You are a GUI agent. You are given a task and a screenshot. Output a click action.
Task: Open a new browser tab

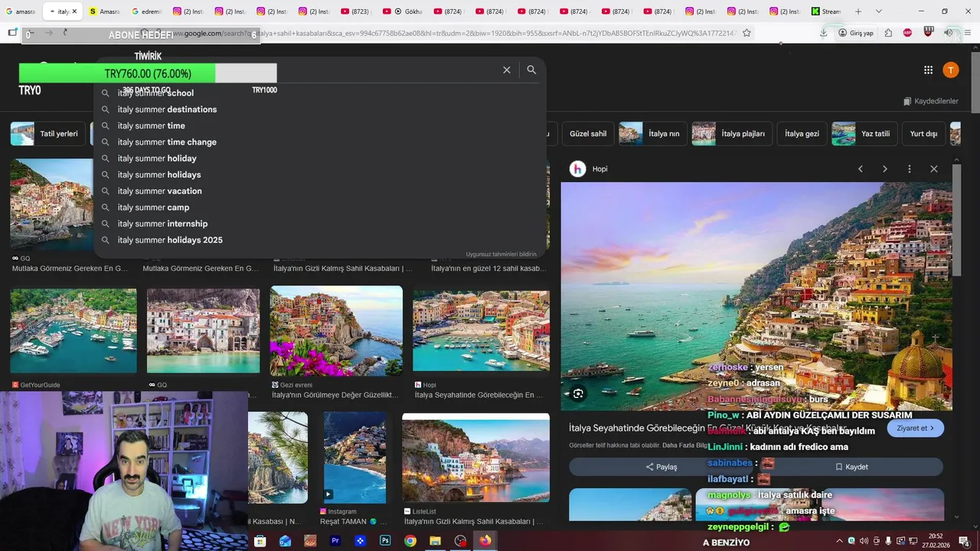coord(858,11)
